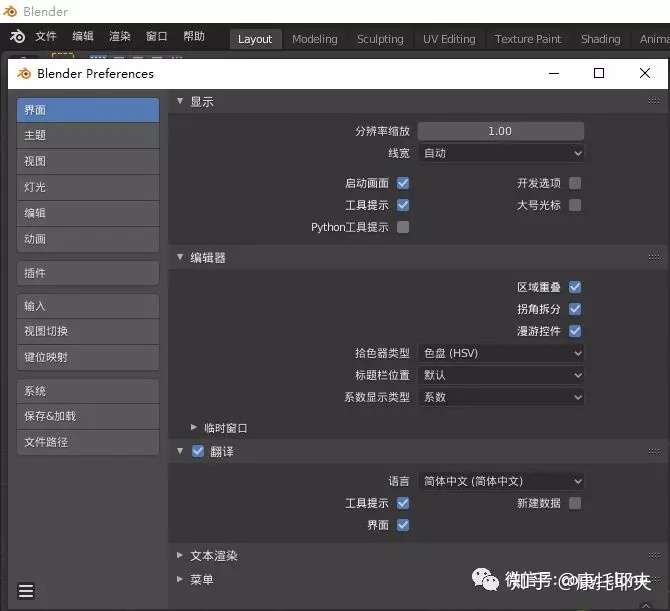
Task: Enable the 新建数据 checkbox
Action: [575, 503]
